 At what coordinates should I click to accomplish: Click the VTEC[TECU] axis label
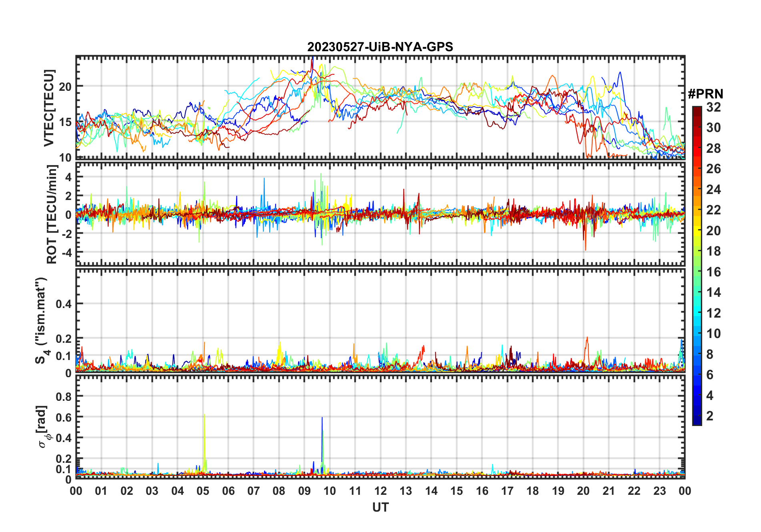point(49,108)
